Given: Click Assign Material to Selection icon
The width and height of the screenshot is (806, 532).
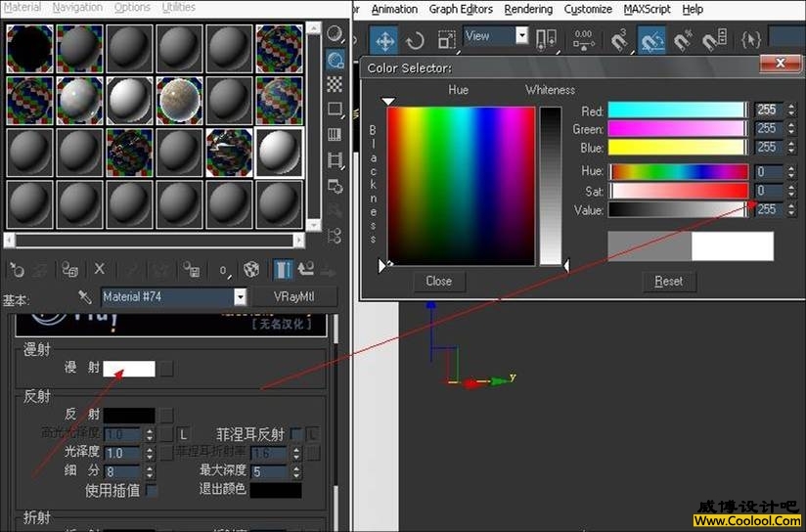Looking at the screenshot, I should [69, 269].
